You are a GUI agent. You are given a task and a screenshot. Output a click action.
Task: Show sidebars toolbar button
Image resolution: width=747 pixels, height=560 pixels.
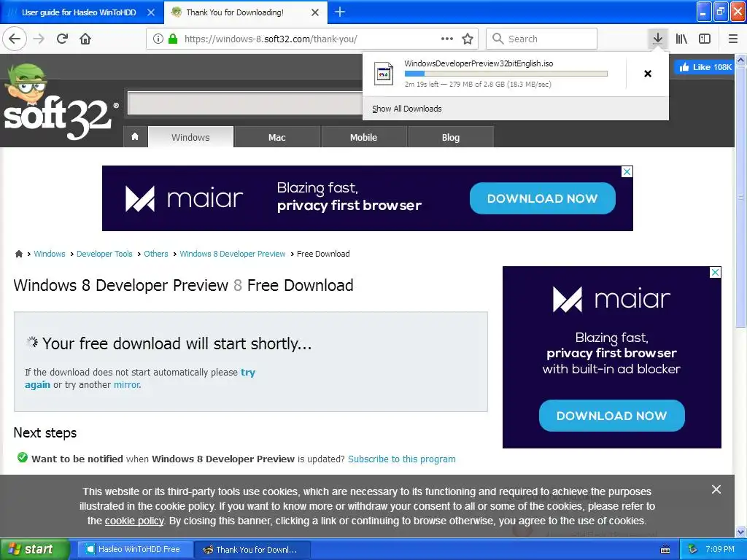705,39
